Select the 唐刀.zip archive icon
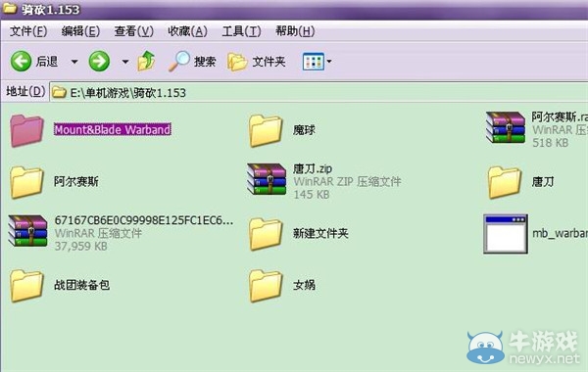588x372 pixels. click(267, 179)
